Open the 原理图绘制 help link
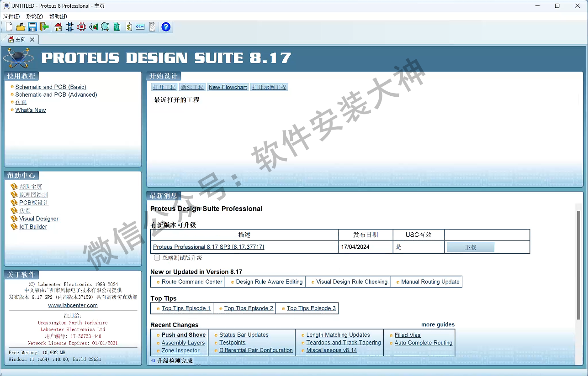 (33, 194)
